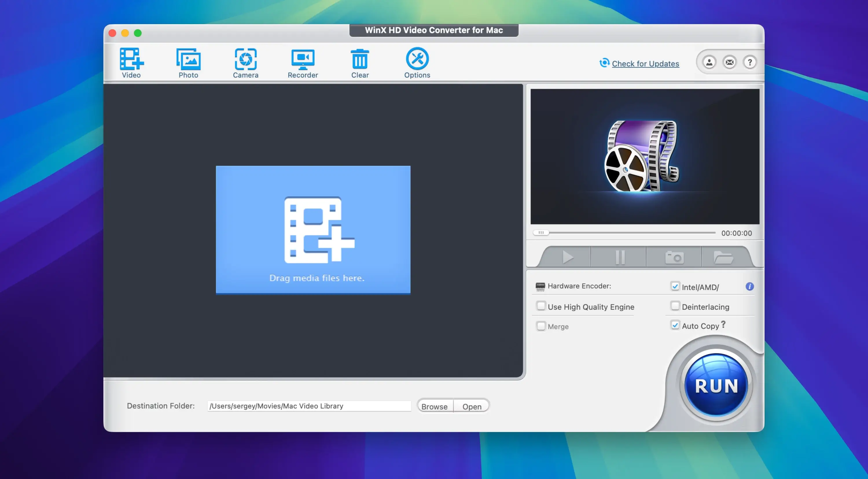Toggle the Auto Copy checkbox
The width and height of the screenshot is (868, 479).
[x=675, y=325]
